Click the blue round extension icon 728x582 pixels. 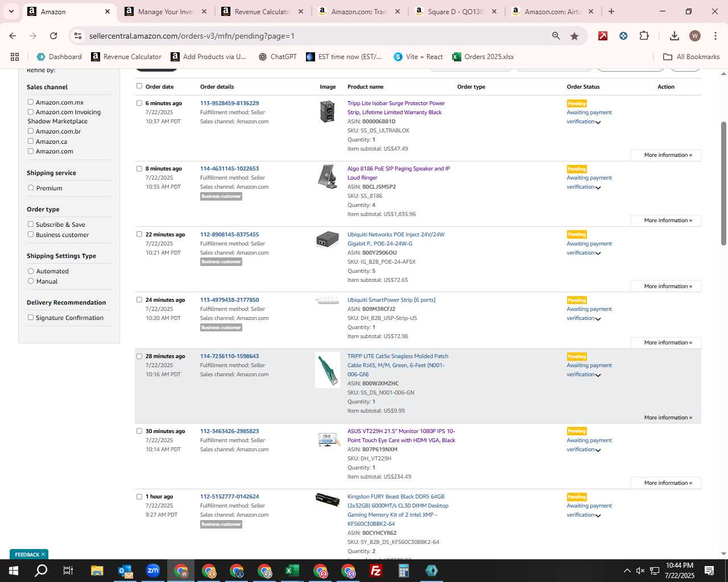tap(623, 36)
